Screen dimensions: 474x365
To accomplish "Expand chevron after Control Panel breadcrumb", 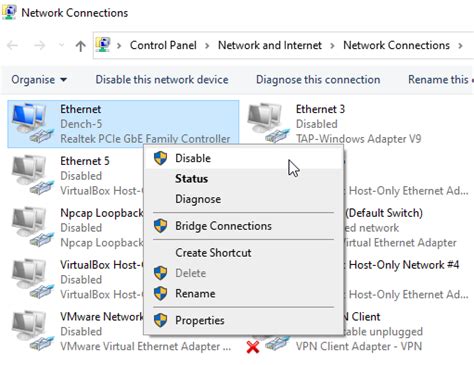I will coord(207,46).
